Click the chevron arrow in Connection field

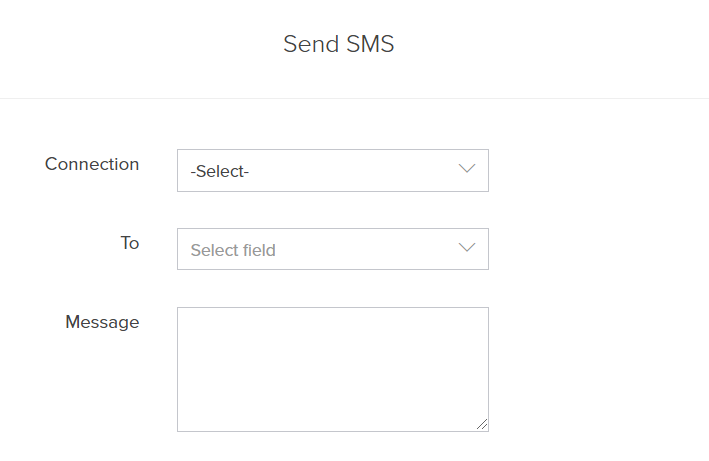pos(466,169)
